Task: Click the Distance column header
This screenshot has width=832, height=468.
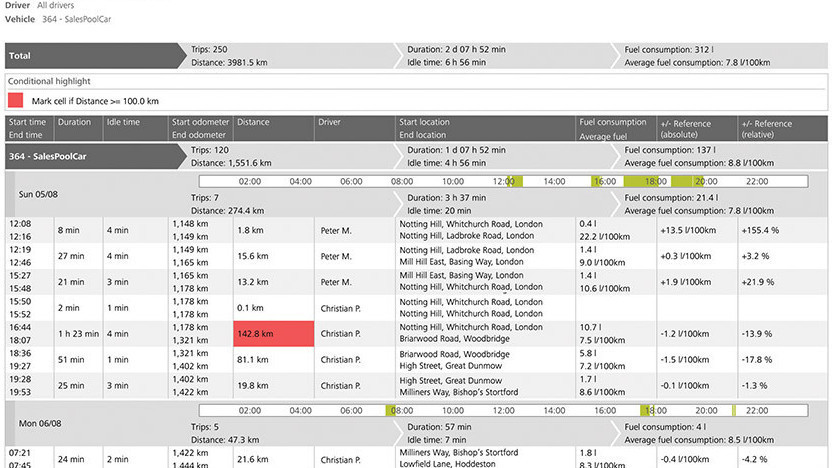Action: pos(254,123)
